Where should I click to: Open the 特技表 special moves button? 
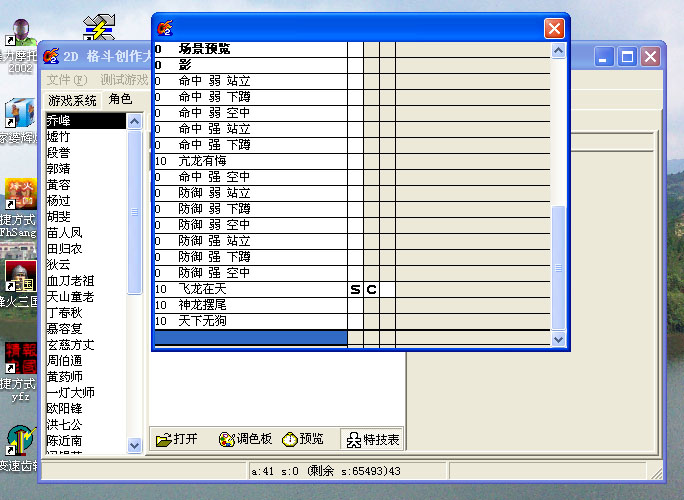(372, 439)
